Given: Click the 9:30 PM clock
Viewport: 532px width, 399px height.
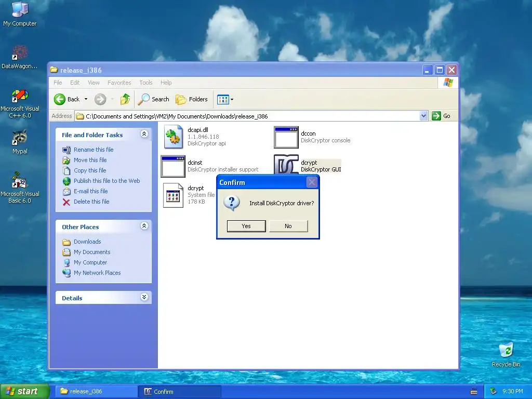Looking at the screenshot, I should pos(512,392).
